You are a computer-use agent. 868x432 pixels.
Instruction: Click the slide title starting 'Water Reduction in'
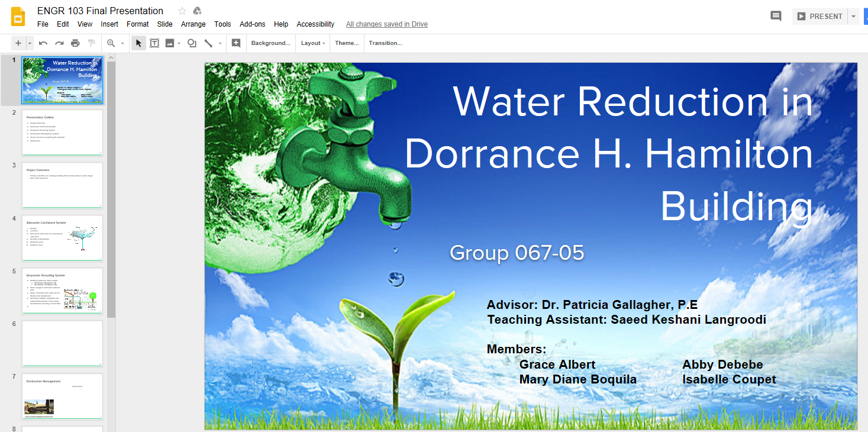tap(609, 154)
